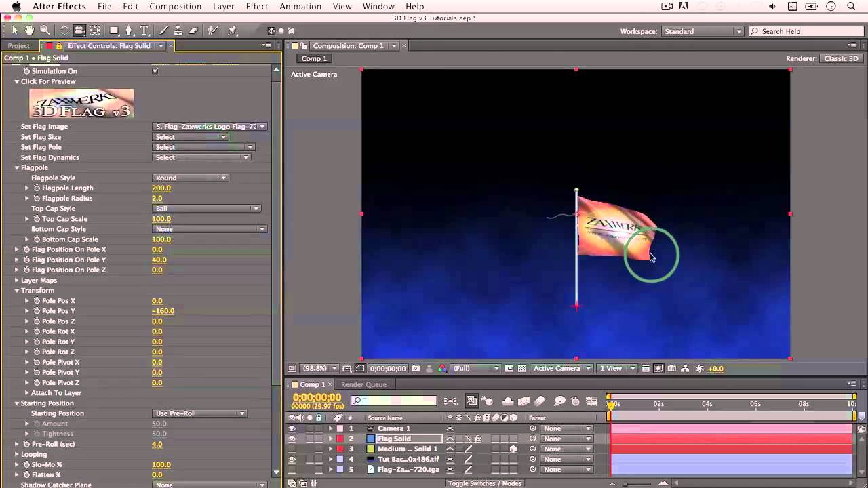Select the Hand tool
This screenshot has height=488, width=868.
pos(29,30)
